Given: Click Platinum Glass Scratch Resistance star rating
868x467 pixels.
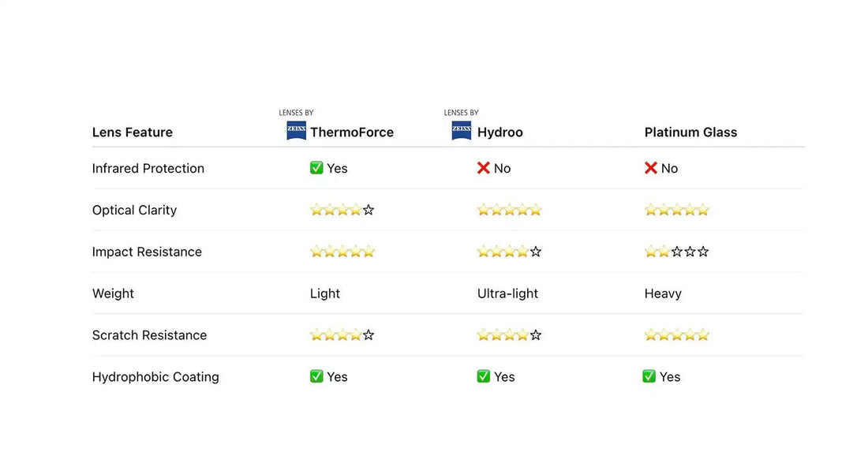Looking at the screenshot, I should pyautogui.click(x=676, y=335).
